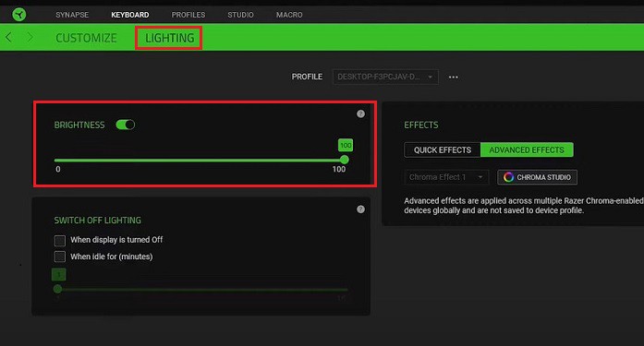Viewport: 644px width, 346px height.
Task: Select ADVANCED EFFECTS button
Action: [x=527, y=150]
